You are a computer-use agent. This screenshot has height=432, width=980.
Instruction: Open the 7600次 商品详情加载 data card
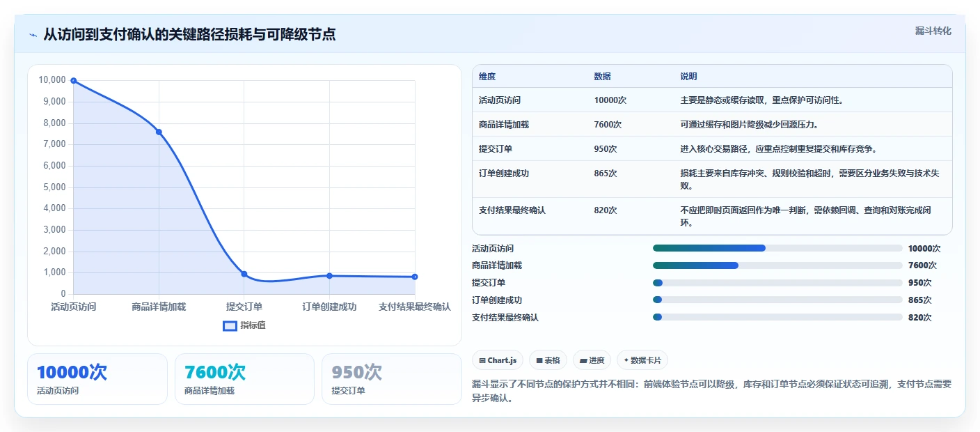tap(244, 379)
